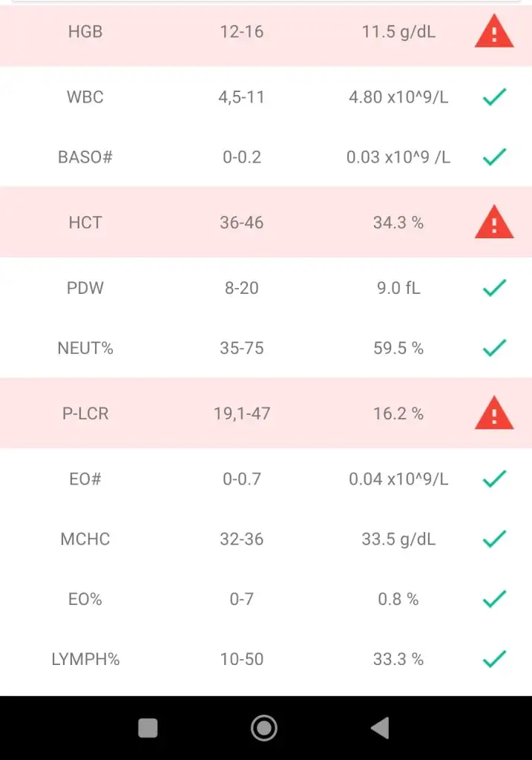Screen dimensions: 532x760
Task: Select the HGB test label
Action: [85, 31]
